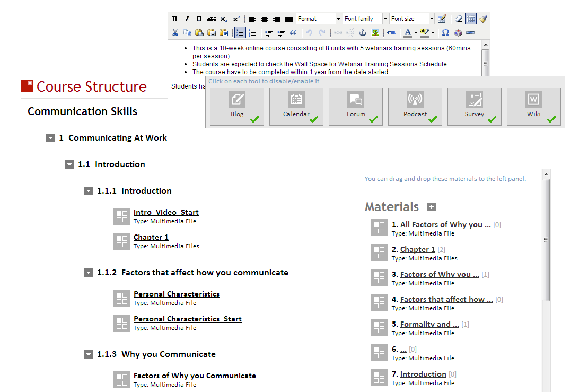This screenshot has width=588, height=392.
Task: Disable the Blog tool
Action: pyautogui.click(x=237, y=107)
